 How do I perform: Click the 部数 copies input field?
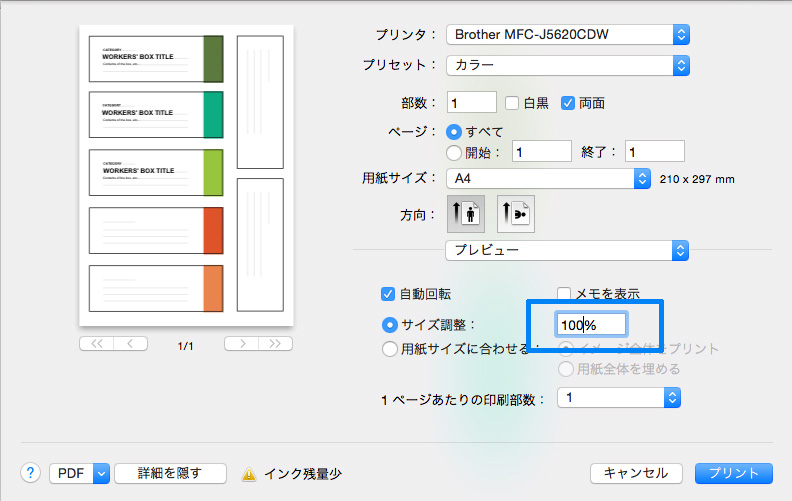[472, 102]
